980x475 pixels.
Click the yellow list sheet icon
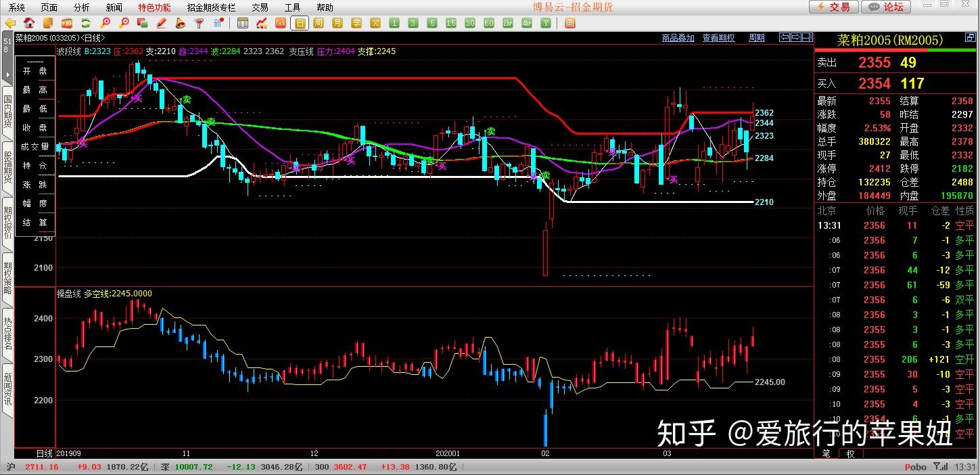(x=48, y=23)
